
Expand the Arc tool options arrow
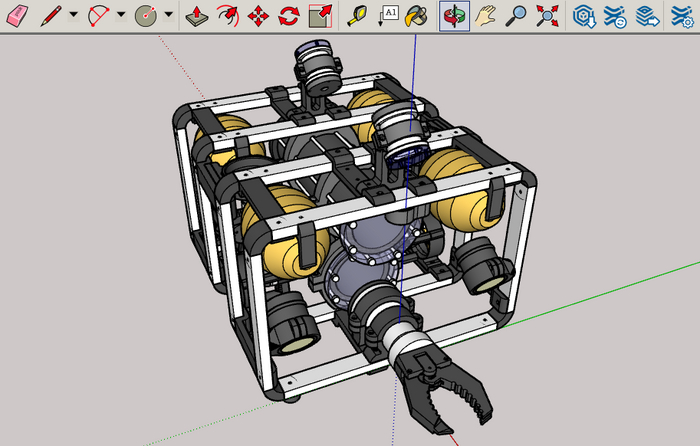tap(121, 15)
